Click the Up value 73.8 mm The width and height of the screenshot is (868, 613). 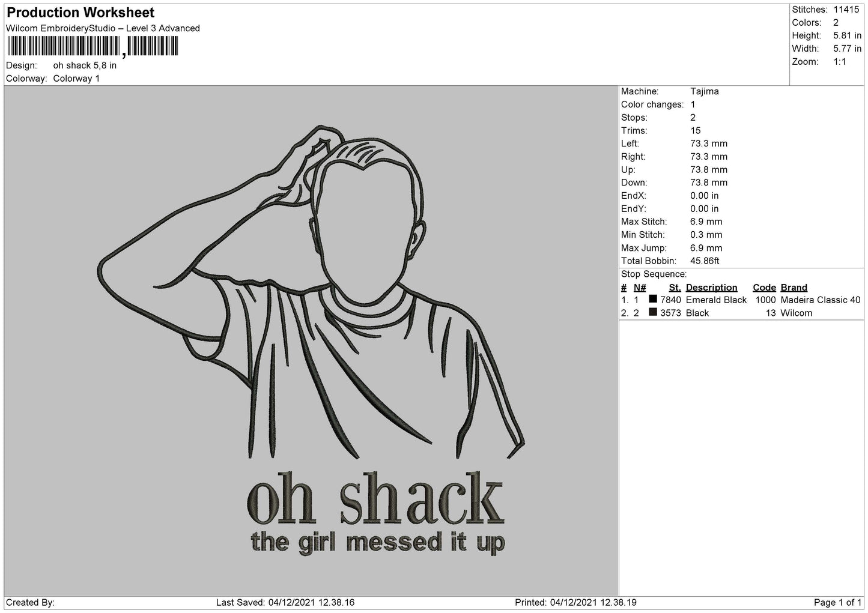(709, 170)
